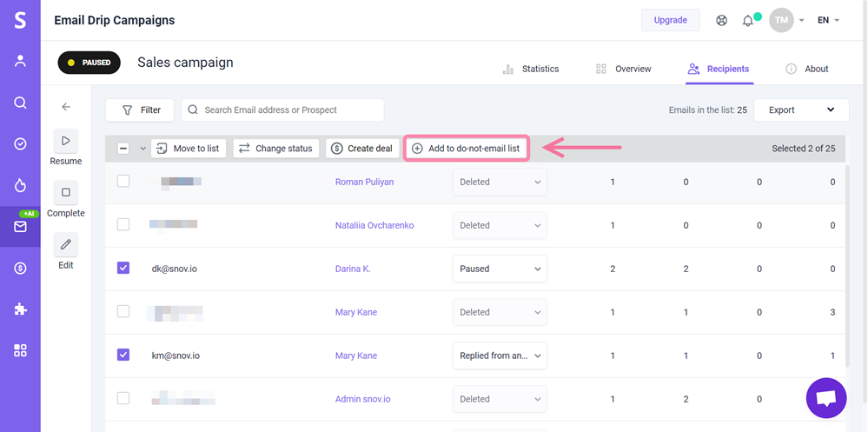The height and width of the screenshot is (432, 868).
Task: Open Roman Puliyan prospect link
Action: tap(364, 182)
